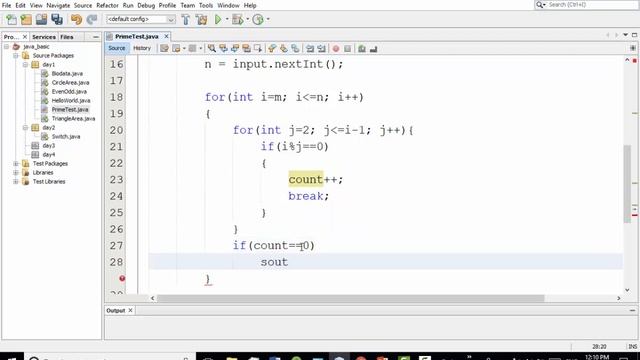Select the PrimeTest.java editor tab
The height and width of the screenshot is (360, 640).
(x=136, y=36)
